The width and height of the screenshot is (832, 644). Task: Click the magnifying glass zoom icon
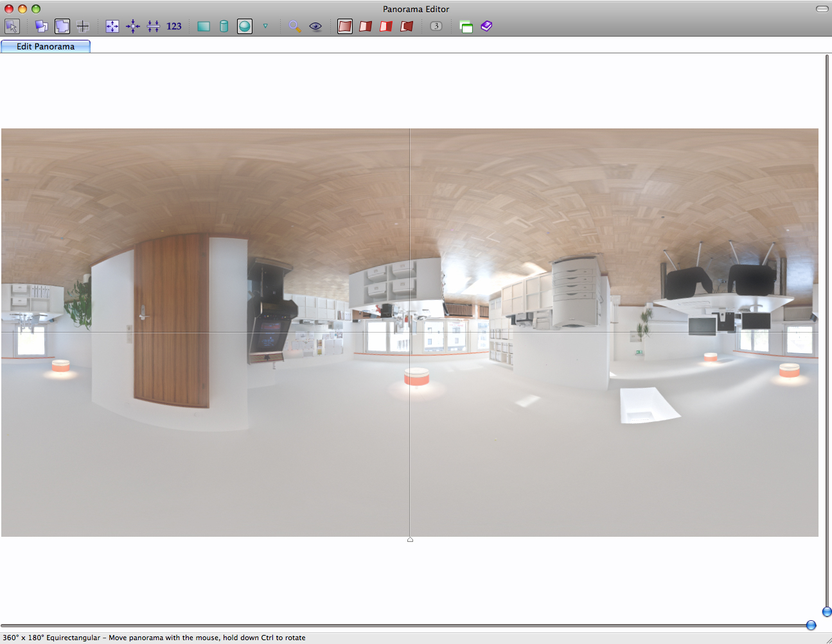click(295, 26)
